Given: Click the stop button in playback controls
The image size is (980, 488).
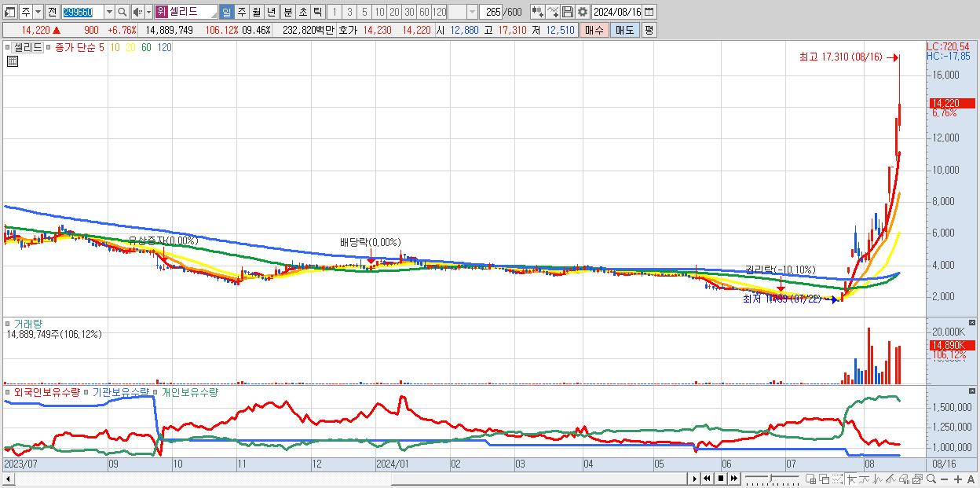Looking at the screenshot, I should (721, 478).
